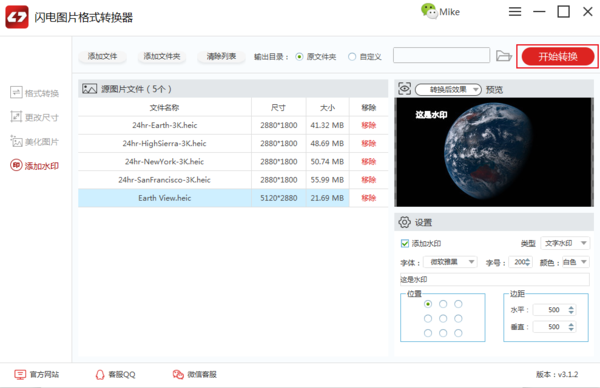
Task: Remove 24hr-Earth-3K.heic from list
Action: coord(368,125)
